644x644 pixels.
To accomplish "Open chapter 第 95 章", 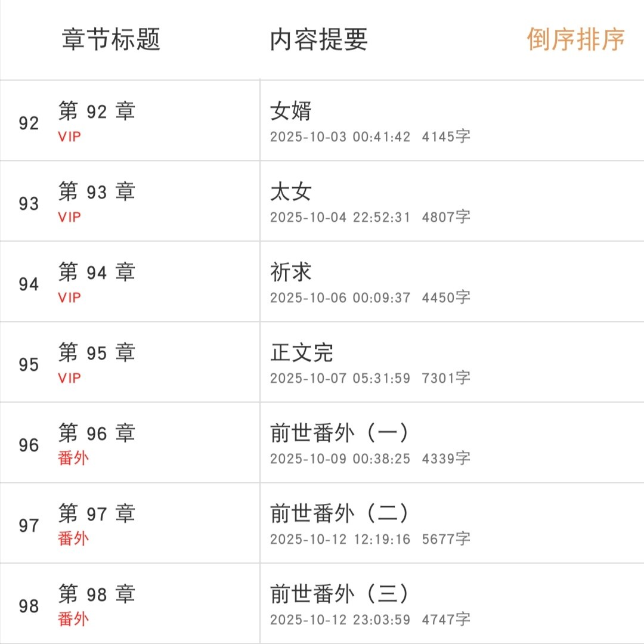I will tap(97, 353).
